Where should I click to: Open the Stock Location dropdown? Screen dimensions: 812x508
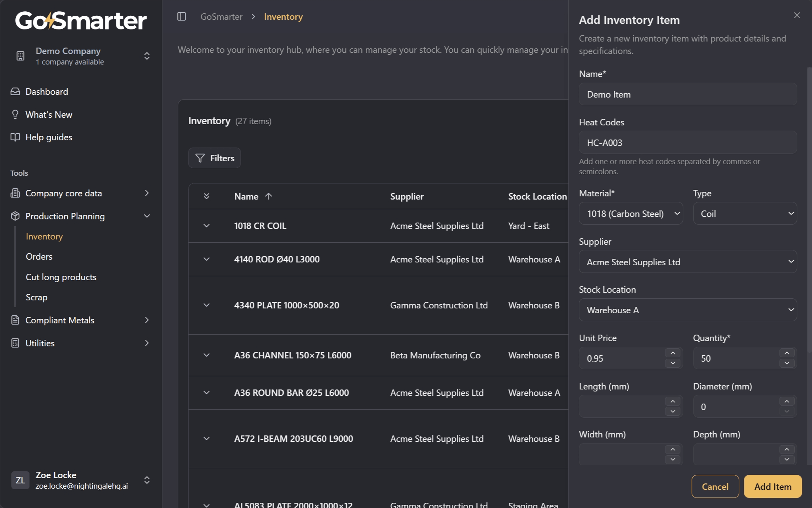coord(688,310)
